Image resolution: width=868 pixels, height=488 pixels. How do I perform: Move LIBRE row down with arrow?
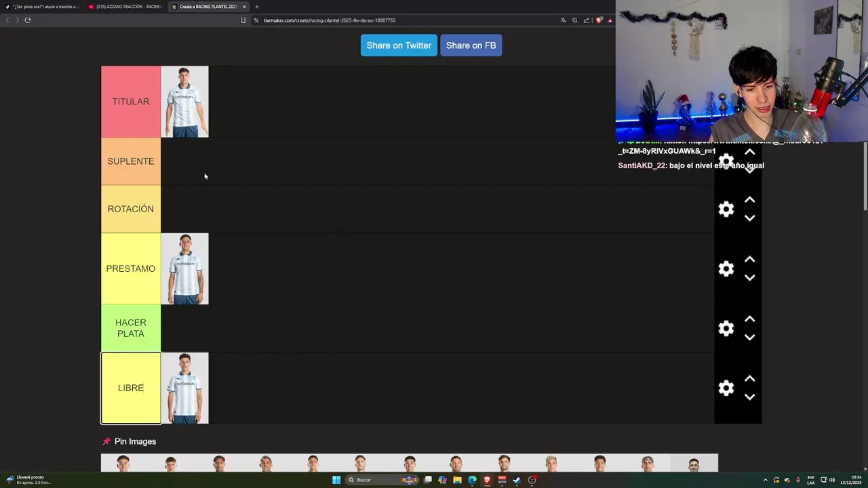(x=750, y=397)
